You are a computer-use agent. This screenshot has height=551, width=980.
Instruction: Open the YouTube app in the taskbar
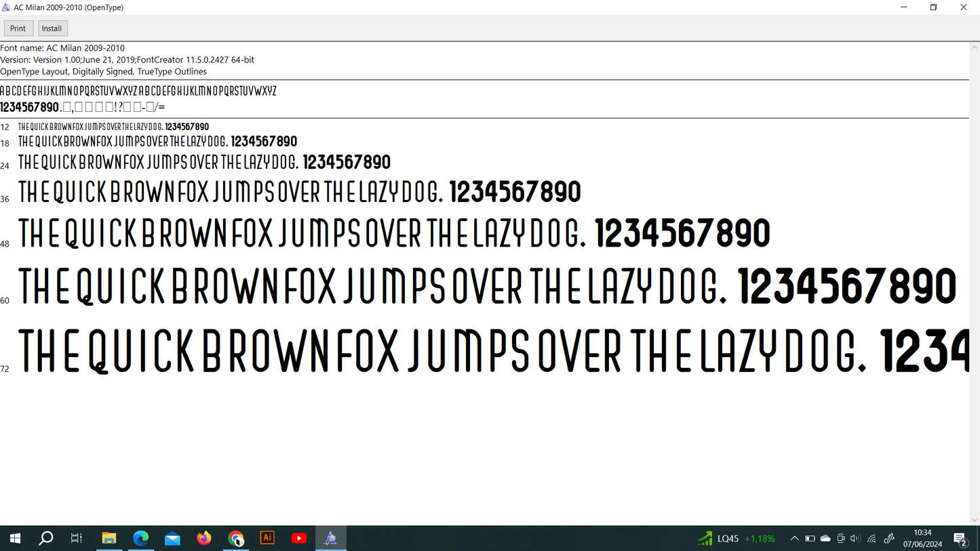click(299, 538)
